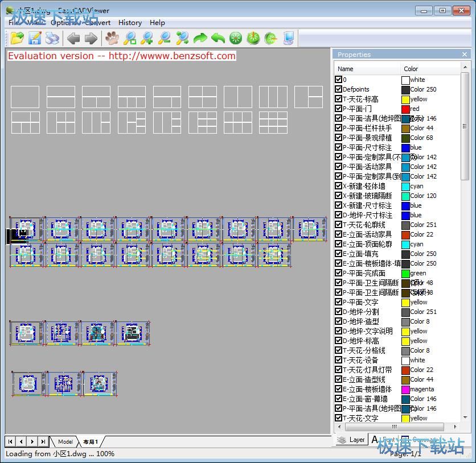Screen dimensions: 476x463
Task: Click the red color swatch for P-平面-门
Action: tap(405, 109)
